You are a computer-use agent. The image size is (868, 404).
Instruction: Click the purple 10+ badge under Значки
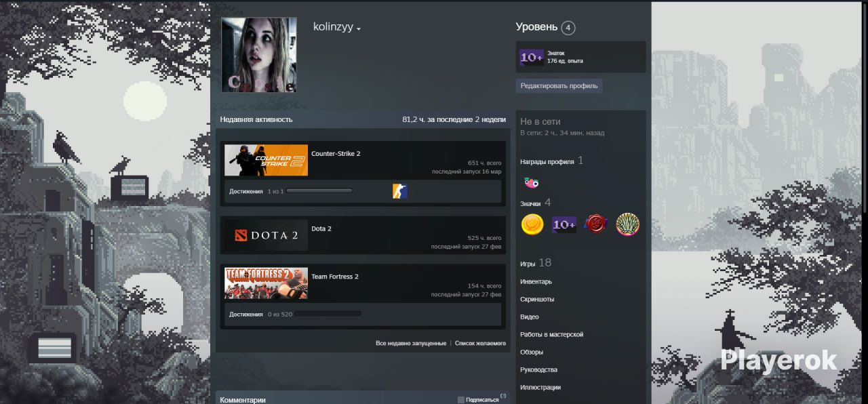click(564, 224)
